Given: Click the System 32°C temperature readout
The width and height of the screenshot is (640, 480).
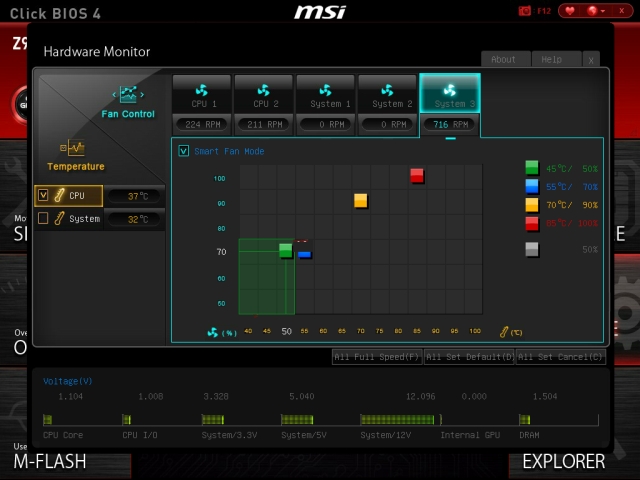Looking at the screenshot, I should (x=135, y=220).
